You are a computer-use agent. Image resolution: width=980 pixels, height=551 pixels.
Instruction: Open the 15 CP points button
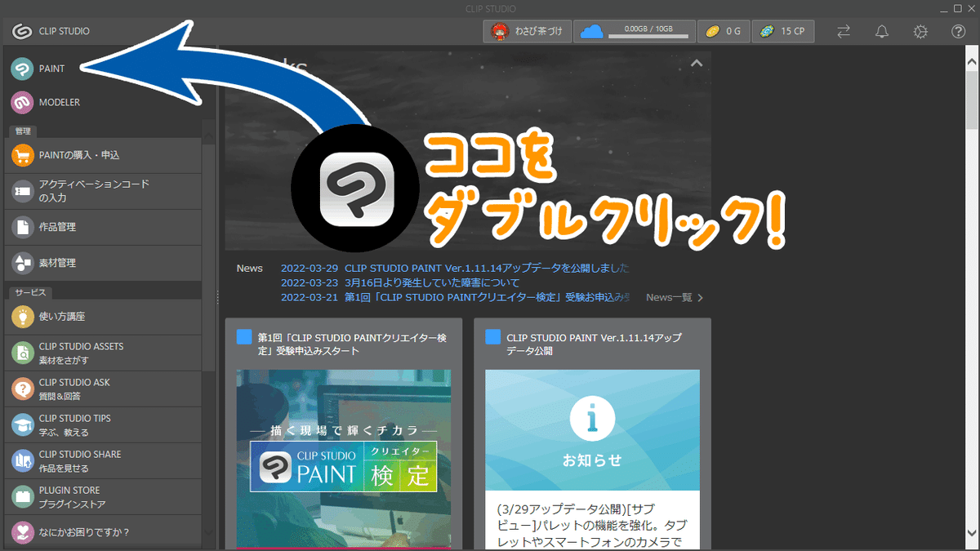pyautogui.click(x=782, y=32)
